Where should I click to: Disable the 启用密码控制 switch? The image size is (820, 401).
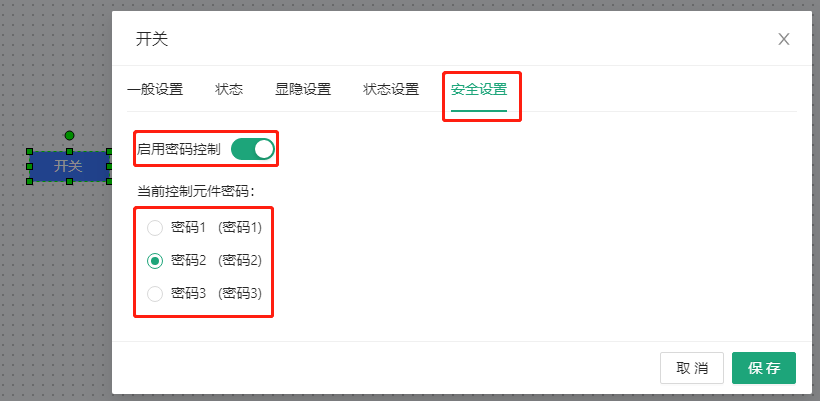click(x=253, y=149)
